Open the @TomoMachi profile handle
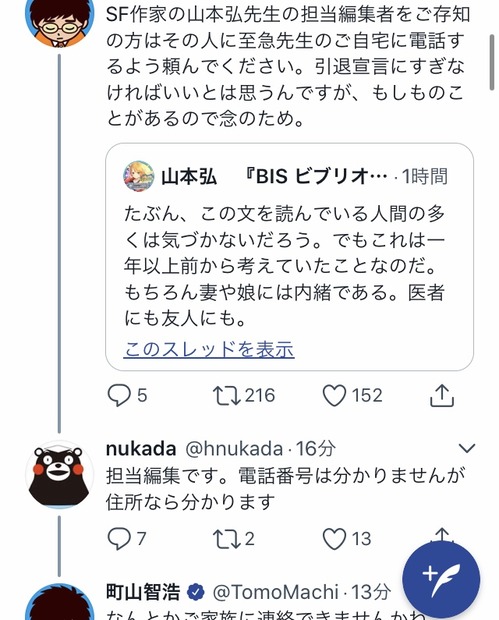 (x=275, y=592)
